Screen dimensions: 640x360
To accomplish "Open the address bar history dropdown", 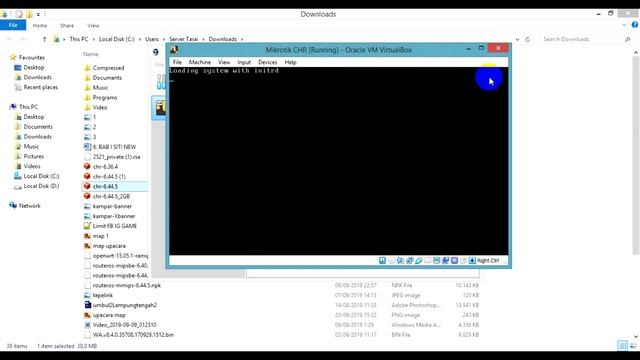I will [x=518, y=39].
